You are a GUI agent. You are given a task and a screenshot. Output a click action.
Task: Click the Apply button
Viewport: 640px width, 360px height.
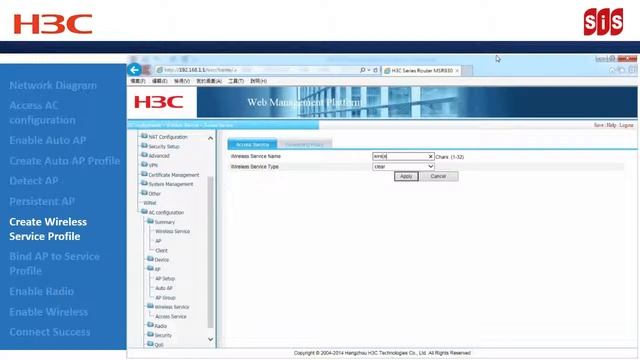406,176
